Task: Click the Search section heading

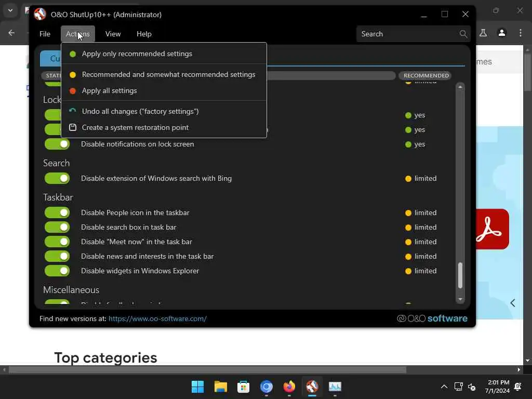Action: [56, 163]
